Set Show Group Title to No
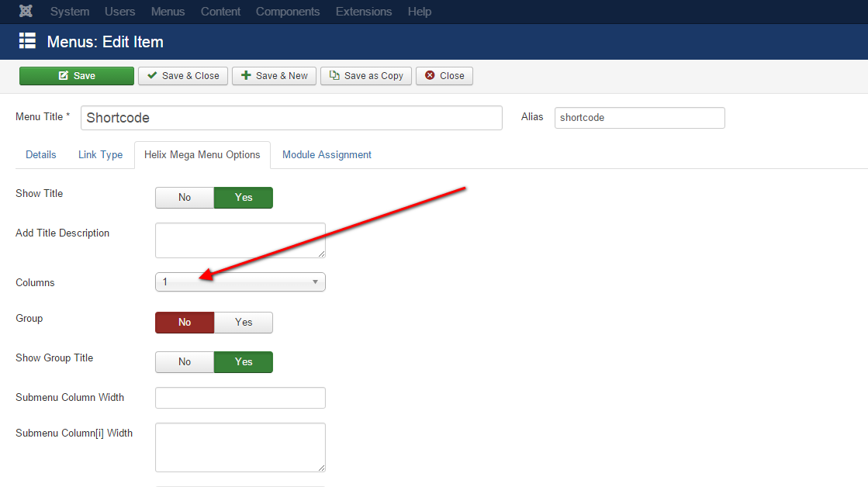Viewport: 868px width, 487px height. coord(185,362)
